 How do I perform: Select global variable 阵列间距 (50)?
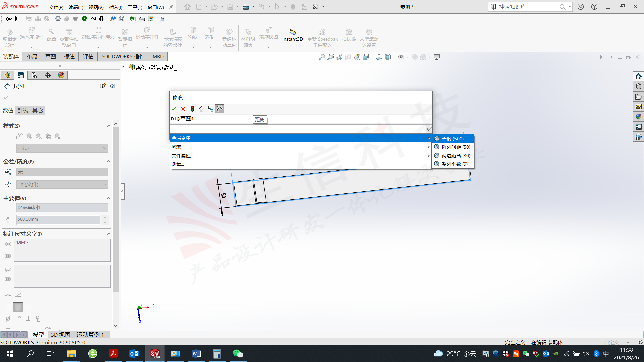tap(453, 147)
